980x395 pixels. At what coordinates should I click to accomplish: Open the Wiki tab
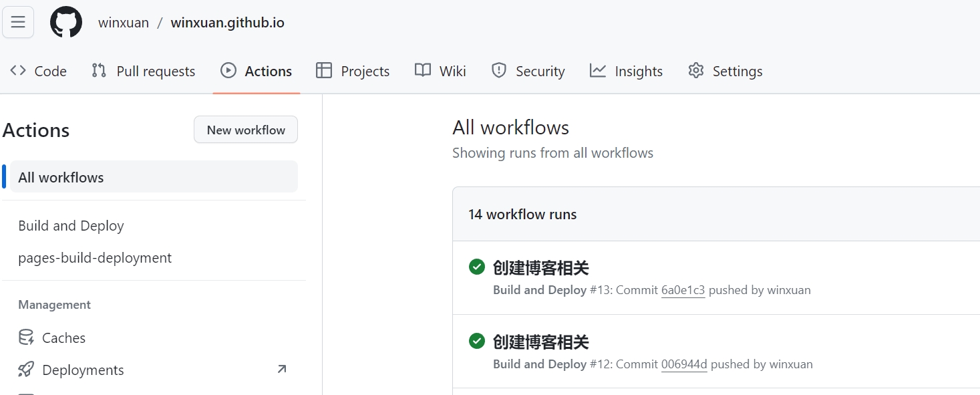440,71
